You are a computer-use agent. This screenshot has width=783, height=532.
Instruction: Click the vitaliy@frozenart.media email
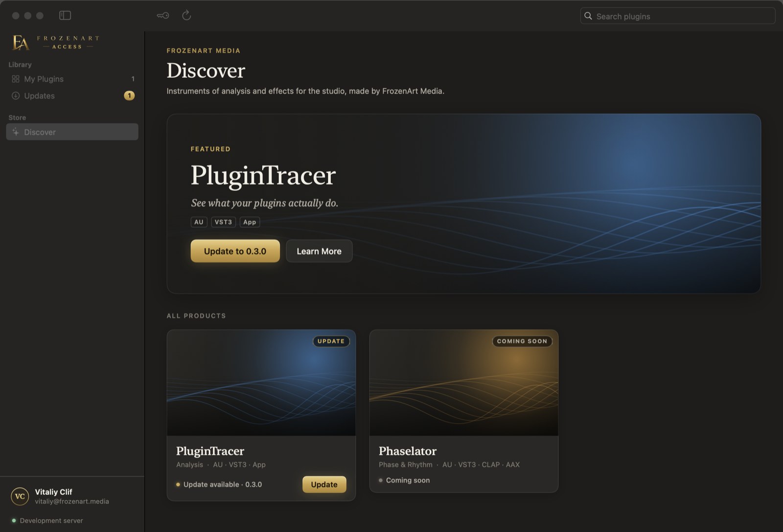72,502
